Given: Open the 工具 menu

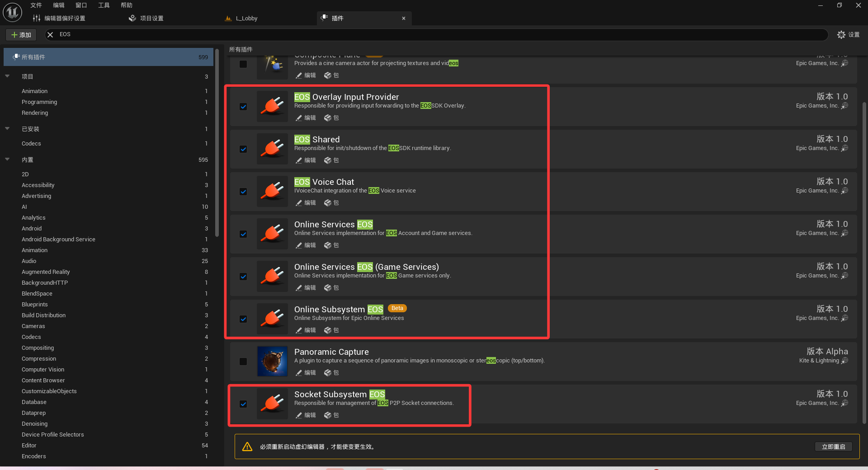Looking at the screenshot, I should pyautogui.click(x=104, y=5).
